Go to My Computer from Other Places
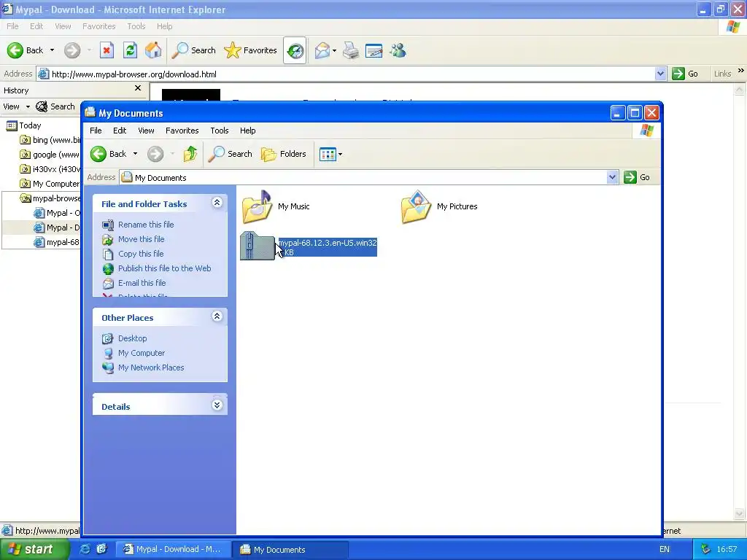 click(x=142, y=353)
